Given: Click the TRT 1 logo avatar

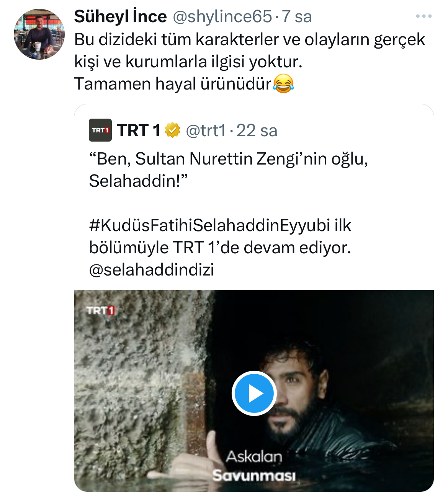Looking at the screenshot, I should click(x=100, y=130).
